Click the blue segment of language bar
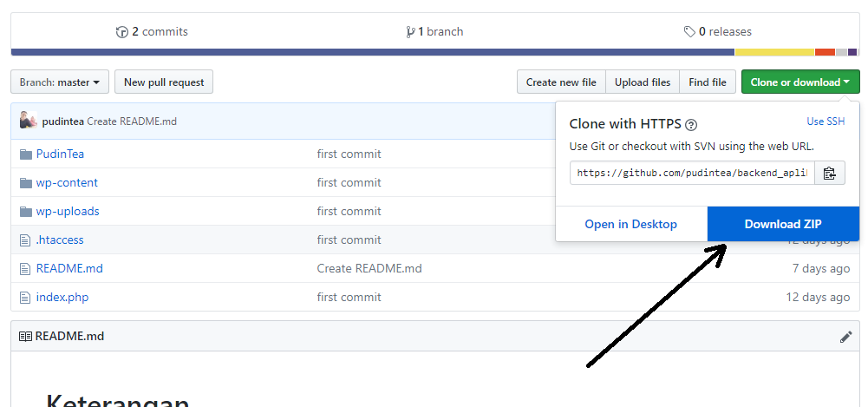The image size is (868, 407). coord(373,52)
